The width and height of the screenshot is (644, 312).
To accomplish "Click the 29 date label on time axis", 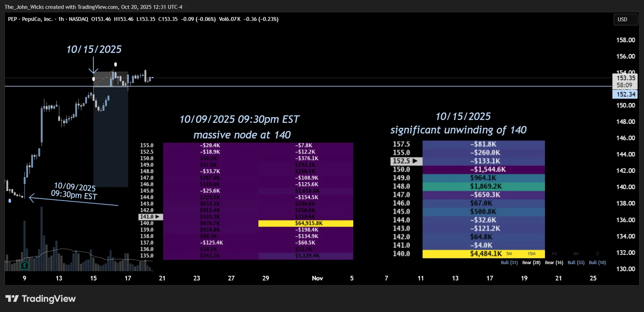I will tap(266, 278).
